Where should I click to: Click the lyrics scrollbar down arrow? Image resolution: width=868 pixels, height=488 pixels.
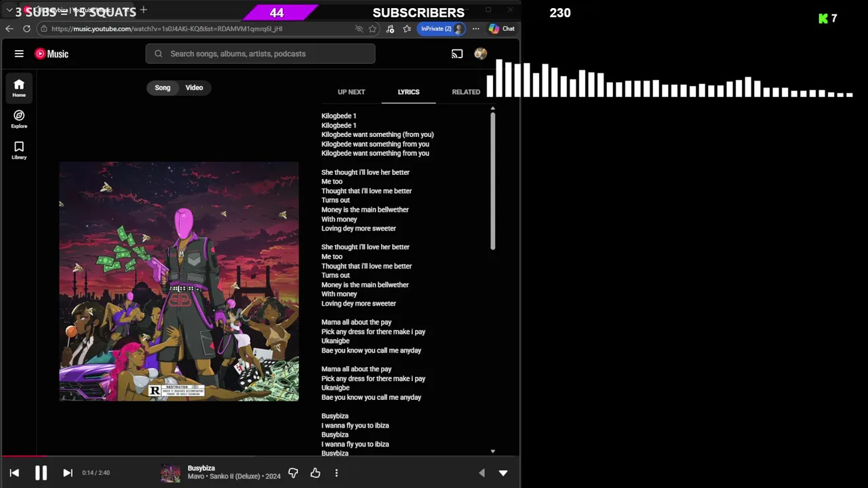pos(493,451)
